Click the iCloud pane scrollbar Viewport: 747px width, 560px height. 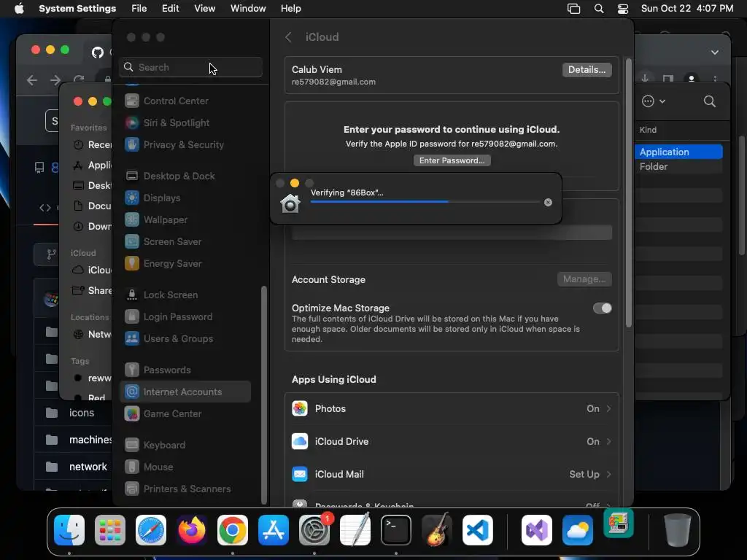pos(628,192)
